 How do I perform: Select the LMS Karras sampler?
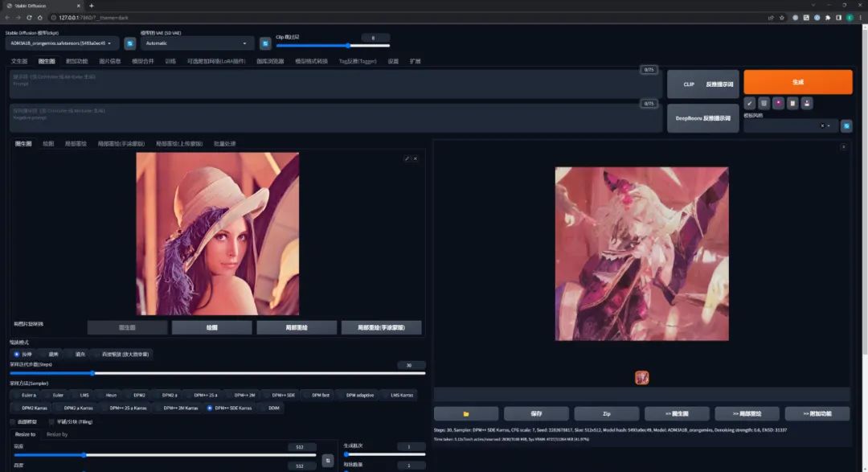[x=398, y=395]
